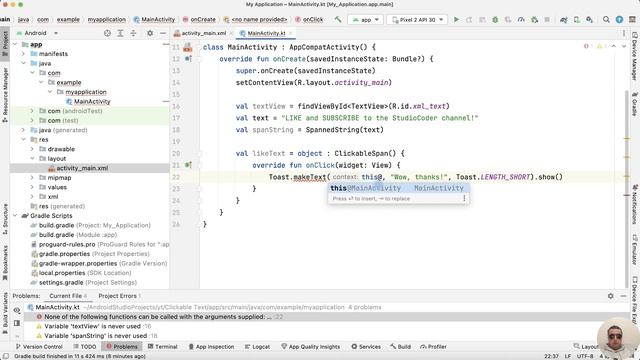The image size is (640, 360).
Task: Hide the Project panel with the minus icon
Action: [163, 33]
